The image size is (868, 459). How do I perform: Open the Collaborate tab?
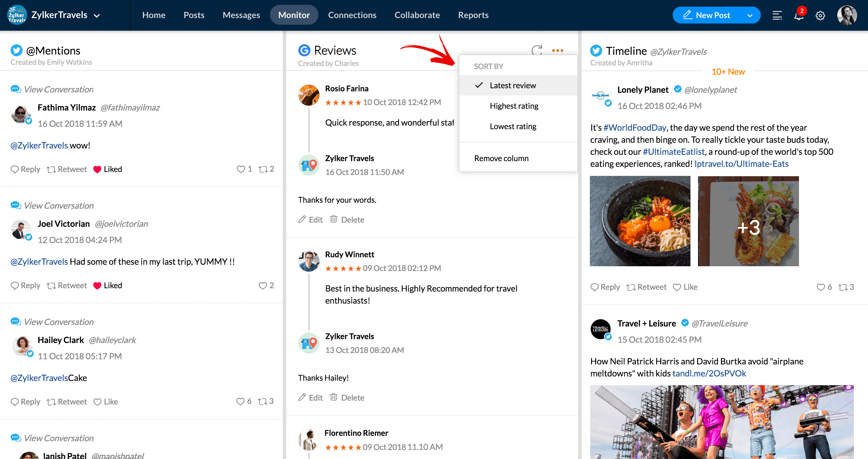click(x=417, y=15)
